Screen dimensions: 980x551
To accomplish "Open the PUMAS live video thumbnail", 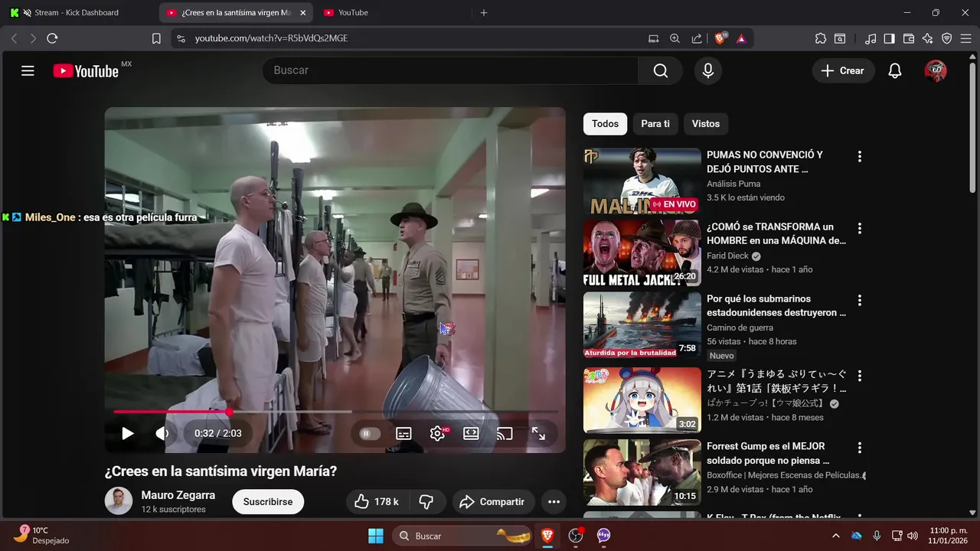I will point(642,181).
